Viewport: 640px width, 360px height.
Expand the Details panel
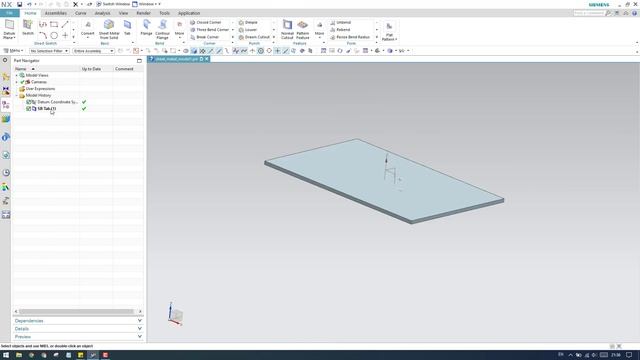coord(78,329)
